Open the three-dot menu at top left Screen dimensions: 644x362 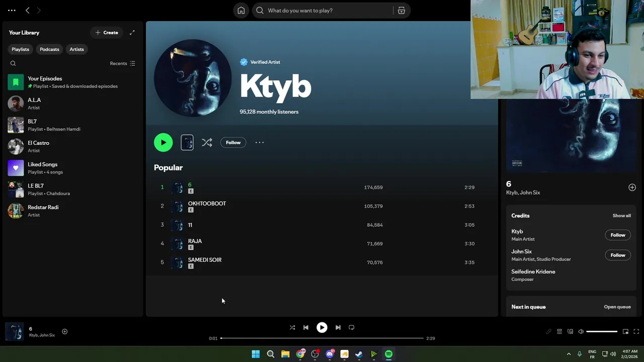point(12,11)
